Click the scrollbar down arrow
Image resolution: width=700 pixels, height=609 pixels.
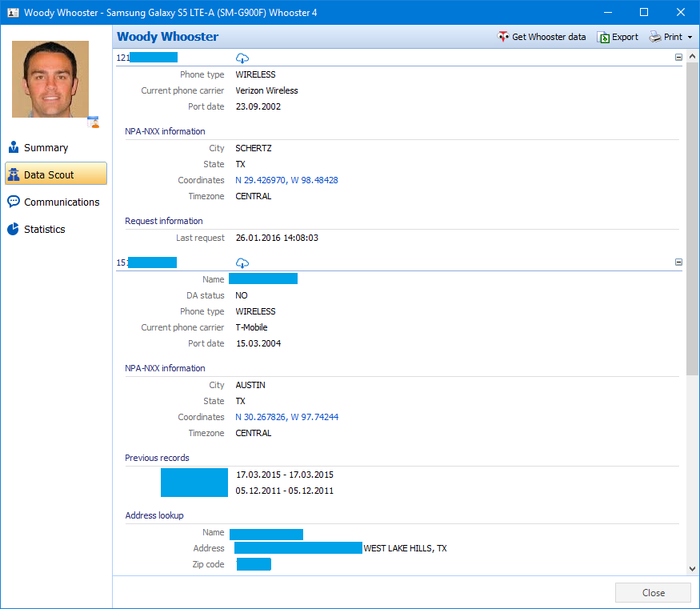[x=693, y=568]
